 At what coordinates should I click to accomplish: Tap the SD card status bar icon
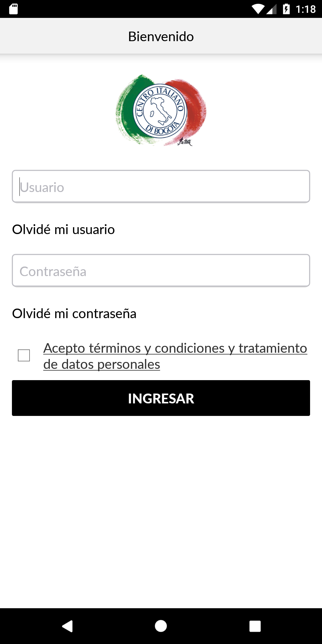coord(13,9)
